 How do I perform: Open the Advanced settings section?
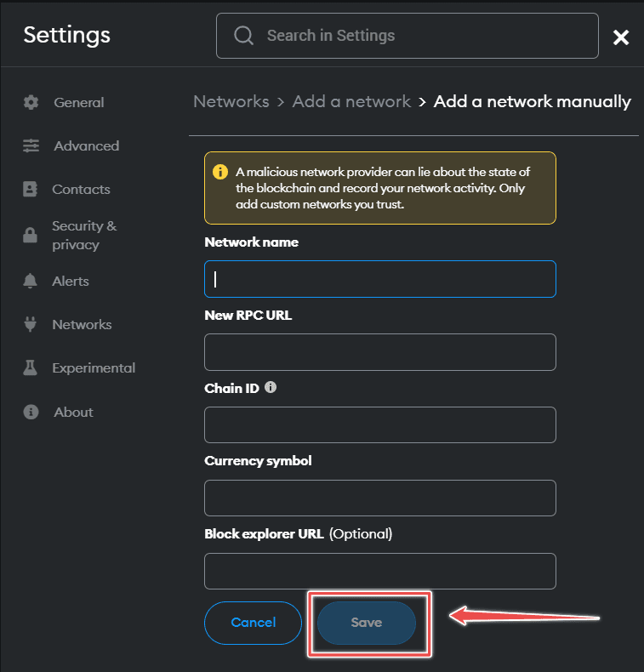(x=86, y=145)
